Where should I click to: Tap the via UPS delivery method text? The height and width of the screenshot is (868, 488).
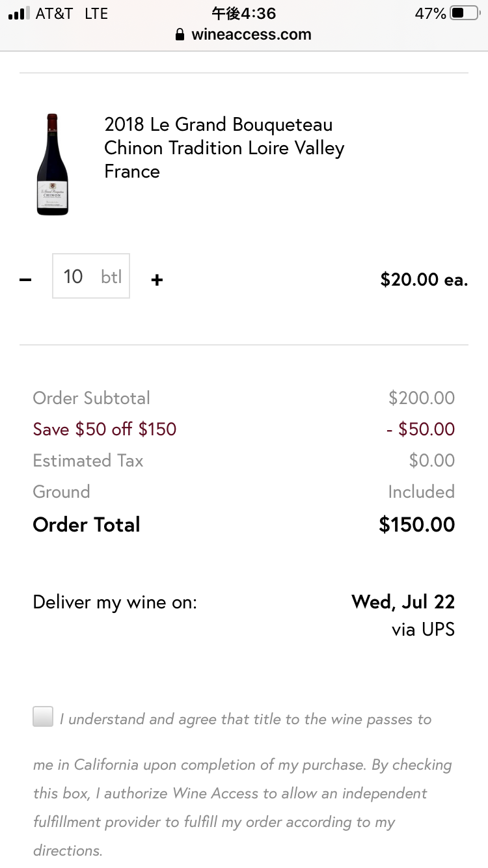click(x=423, y=630)
